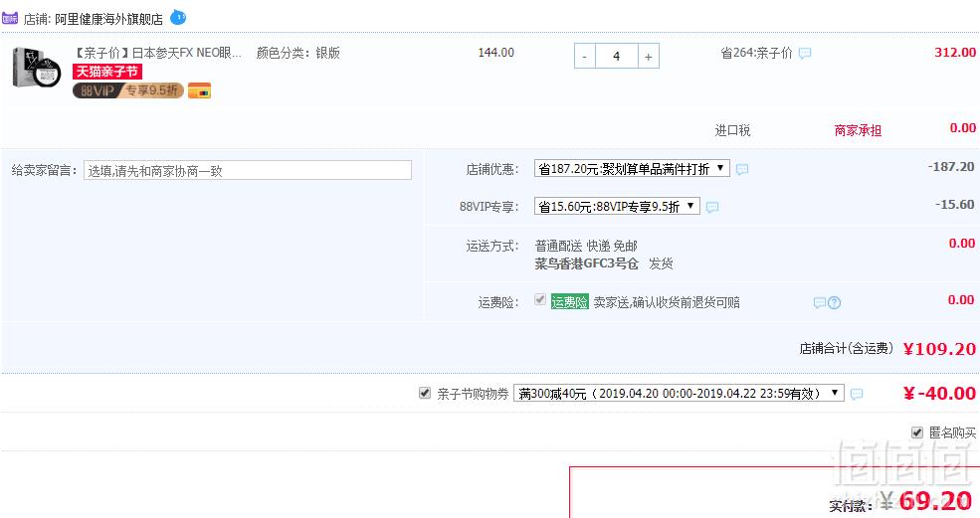Click the final payment amount ¥69.20
Screen dimensions: 980x518
(x=928, y=500)
